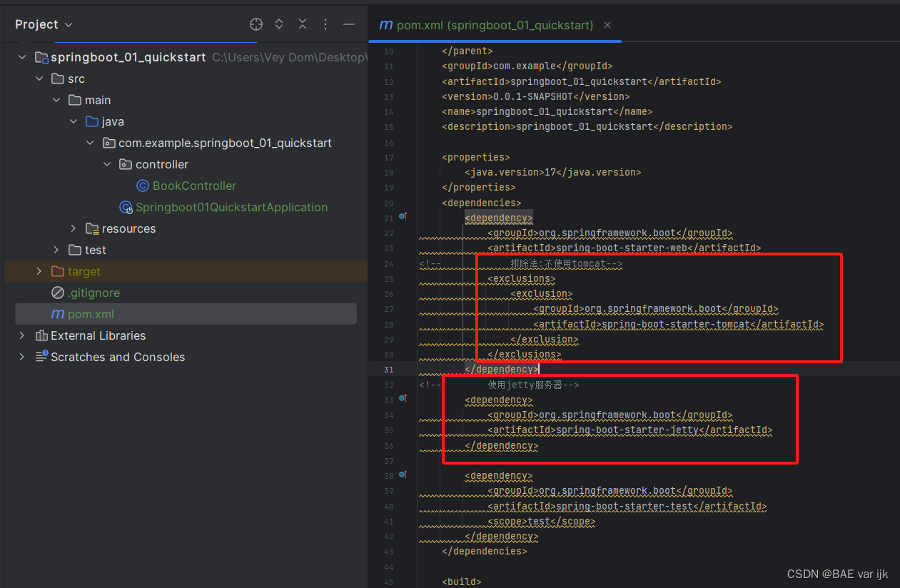
Task: Click the test annotation gutter icon on line 38
Action: (x=403, y=474)
